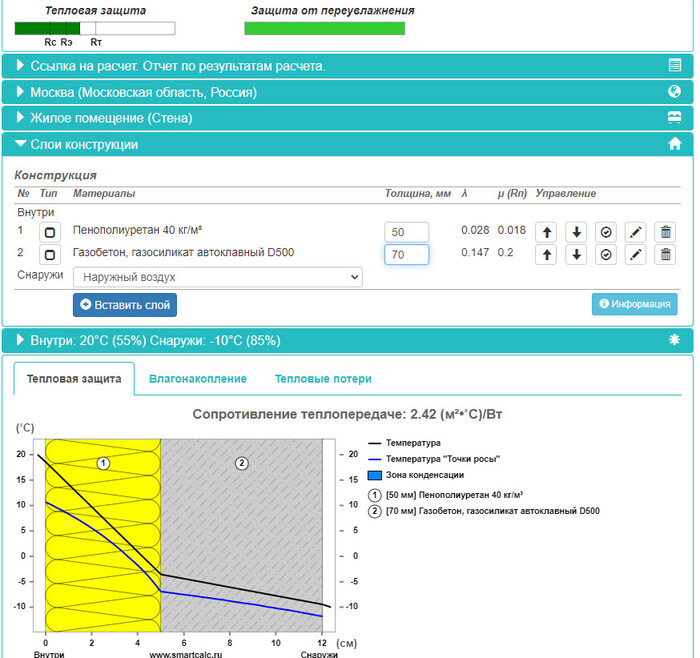Delete the Пенополиуретан layer
Viewport: 700px width, 658px height.
665,231
